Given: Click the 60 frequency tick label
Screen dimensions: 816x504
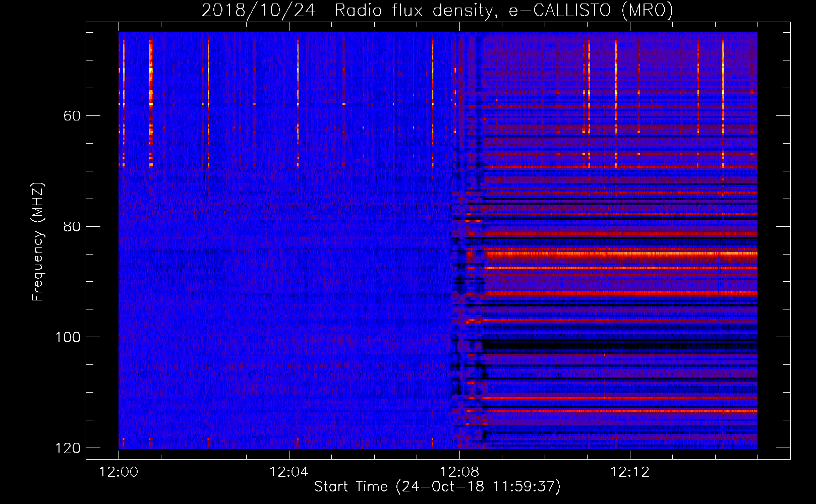Looking at the screenshot, I should 72,116.
